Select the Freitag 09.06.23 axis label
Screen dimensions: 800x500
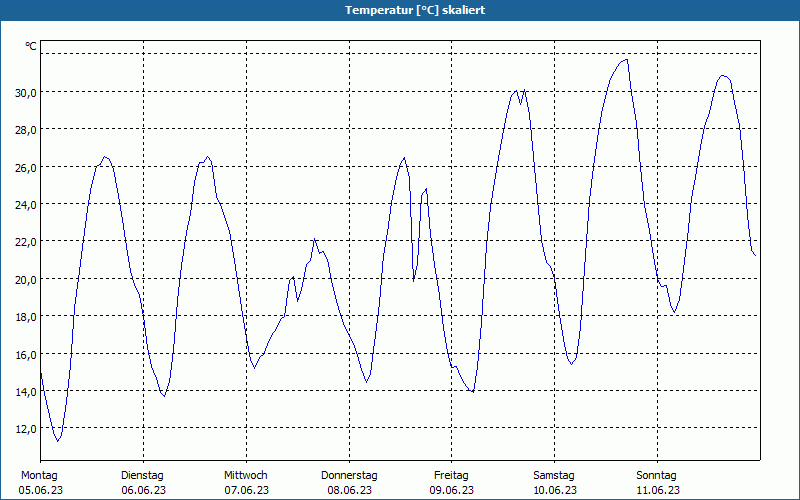point(452,483)
